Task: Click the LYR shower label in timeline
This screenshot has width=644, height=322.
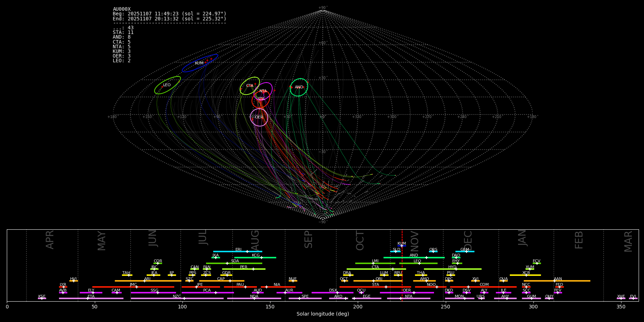Action: tap(63, 285)
